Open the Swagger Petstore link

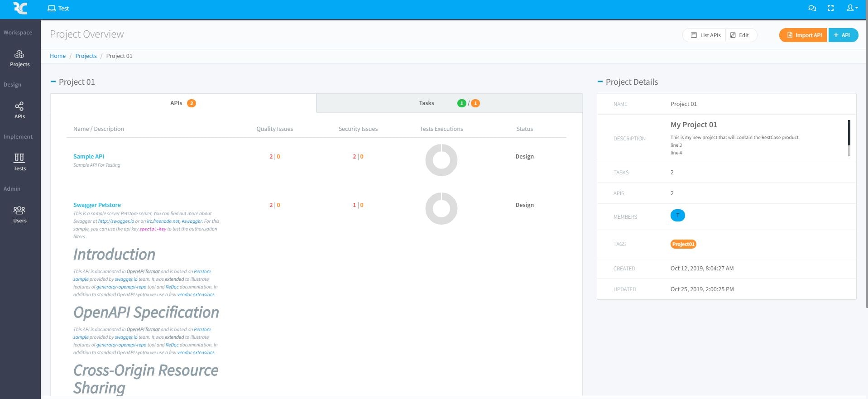tap(97, 205)
